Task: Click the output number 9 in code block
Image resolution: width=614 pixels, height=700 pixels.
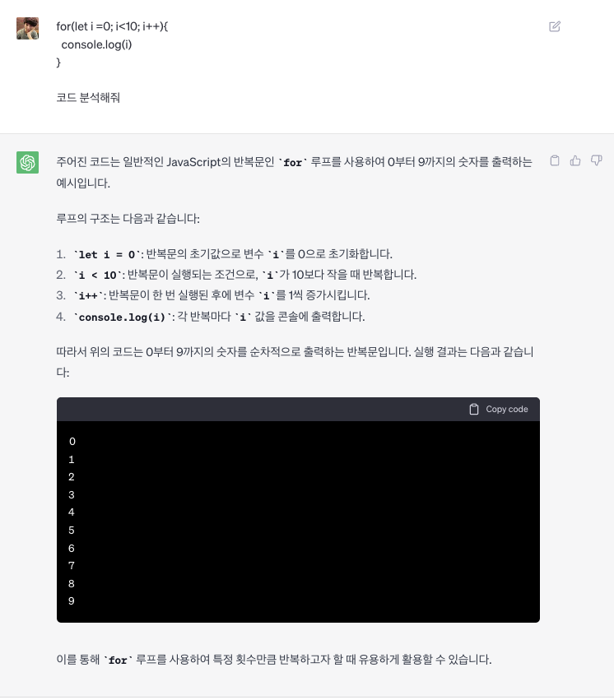Action: [72, 601]
